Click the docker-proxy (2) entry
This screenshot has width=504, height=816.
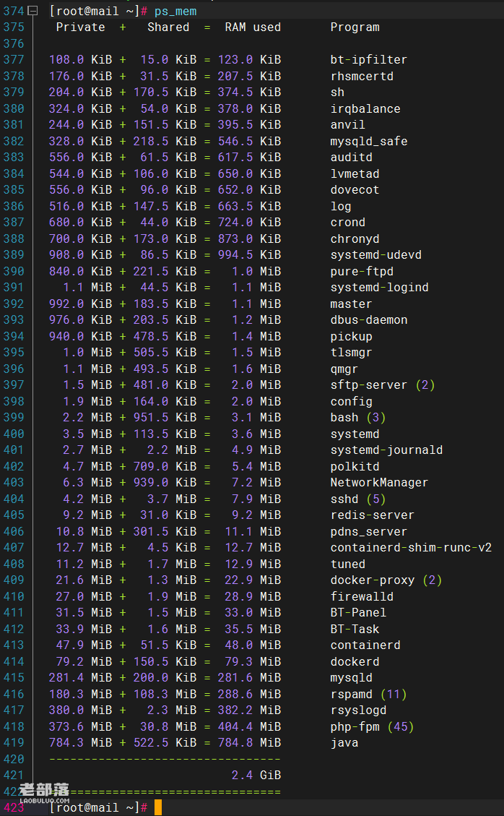[x=386, y=580]
